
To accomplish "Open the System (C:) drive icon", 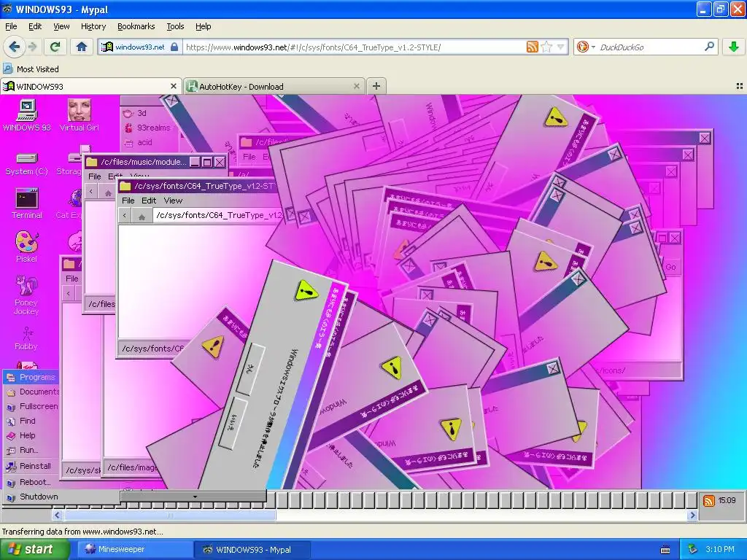I will click(27, 164).
